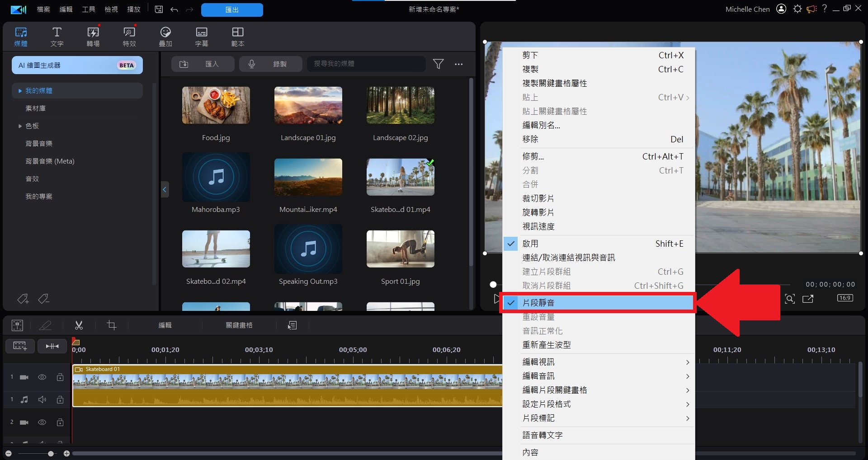
Task: Open the media library filter icon
Action: point(438,64)
